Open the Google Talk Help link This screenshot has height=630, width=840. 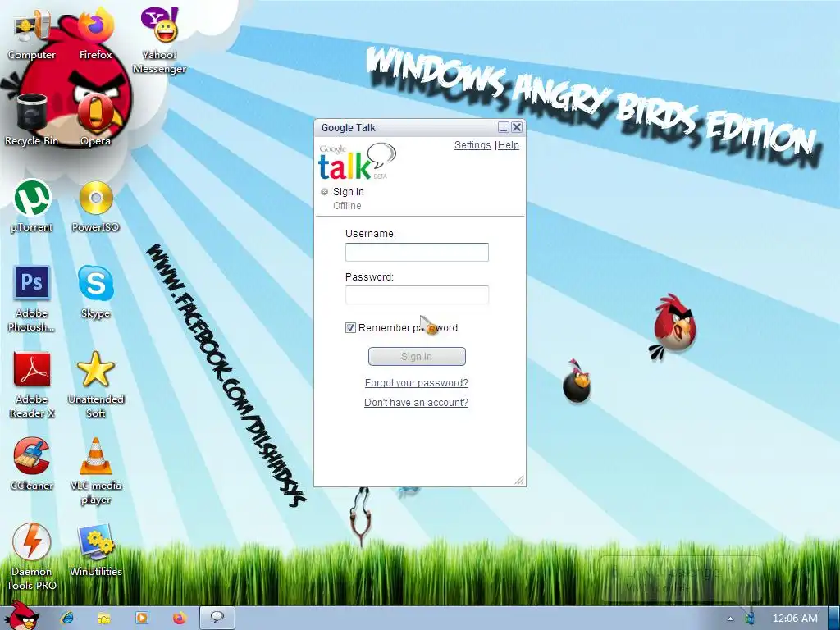click(509, 145)
